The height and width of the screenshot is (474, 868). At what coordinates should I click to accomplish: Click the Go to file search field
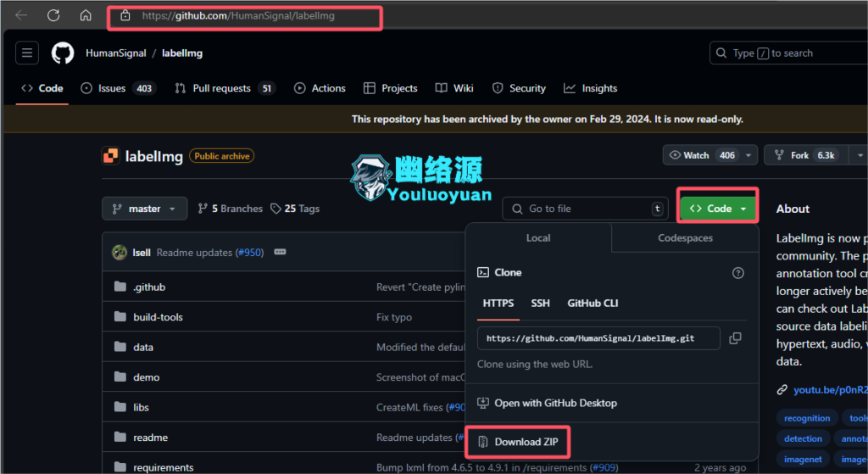pyautogui.click(x=585, y=209)
